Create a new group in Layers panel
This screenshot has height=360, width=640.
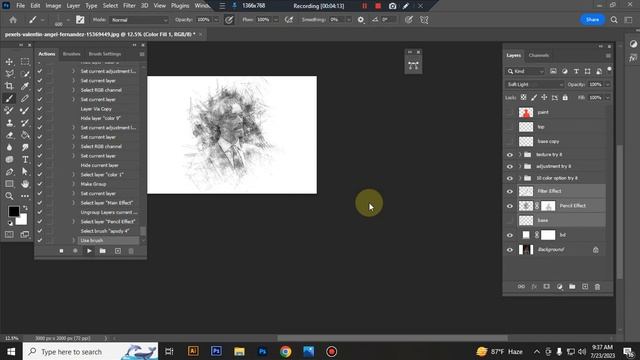(572, 287)
